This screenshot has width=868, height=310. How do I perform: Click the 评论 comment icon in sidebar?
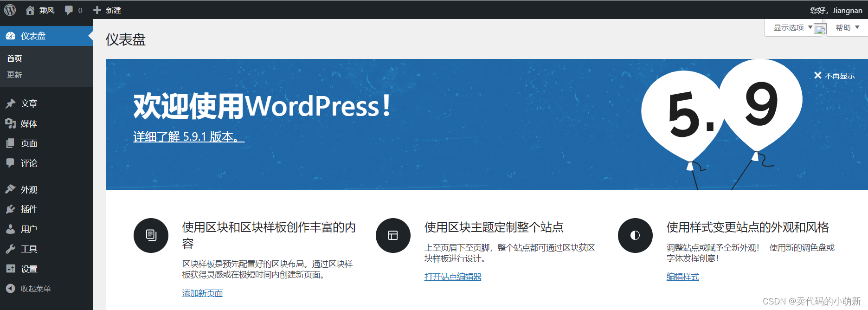pyautogui.click(x=11, y=163)
